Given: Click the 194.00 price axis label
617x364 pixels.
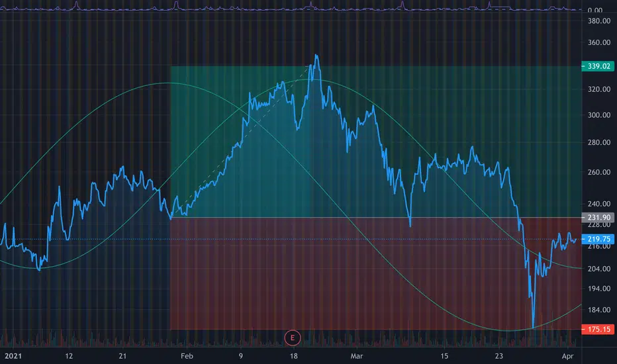Looking at the screenshot, I should click(x=599, y=289).
